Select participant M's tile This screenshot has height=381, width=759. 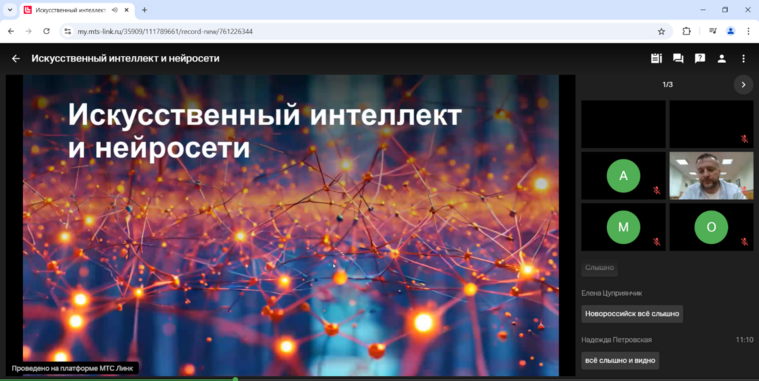pyautogui.click(x=623, y=227)
